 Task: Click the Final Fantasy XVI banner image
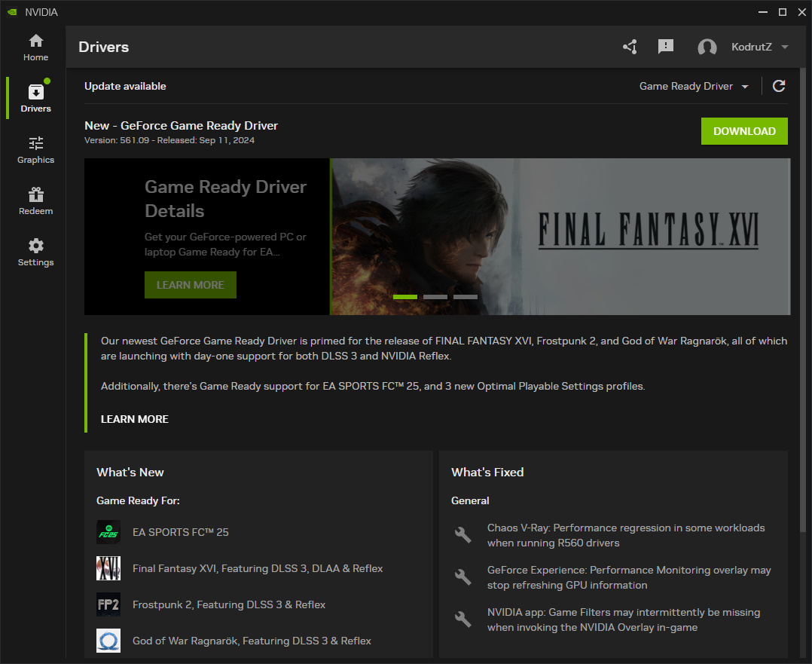(560, 237)
